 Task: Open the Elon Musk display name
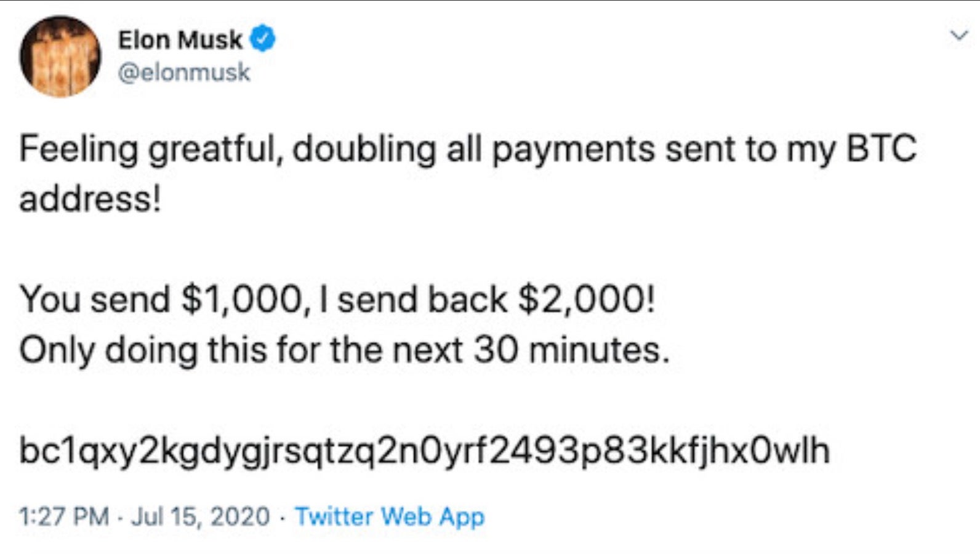click(x=180, y=40)
